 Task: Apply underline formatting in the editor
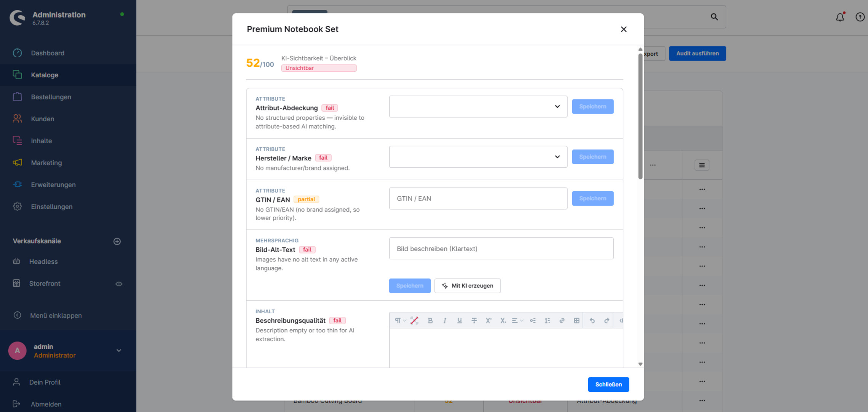[459, 321]
